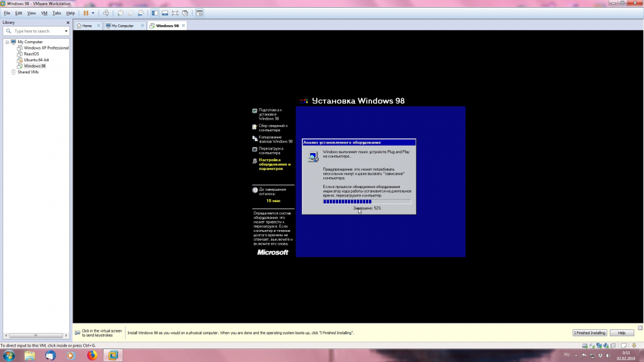Click the network adapter status icon

pos(599,345)
